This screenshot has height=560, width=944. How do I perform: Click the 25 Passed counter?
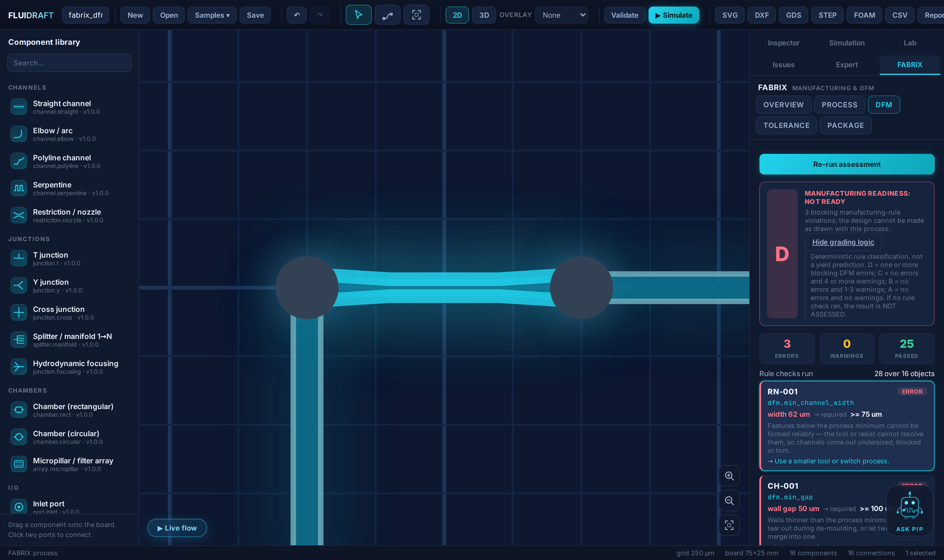(906, 348)
